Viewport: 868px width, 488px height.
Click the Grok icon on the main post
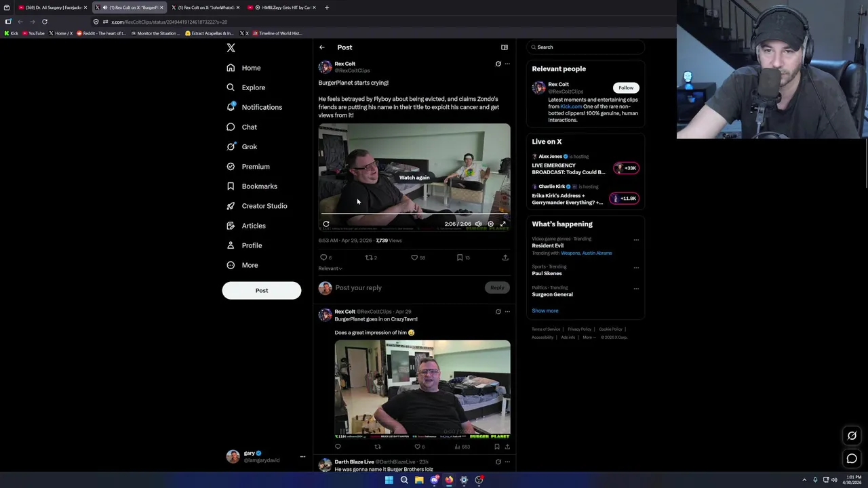click(498, 64)
